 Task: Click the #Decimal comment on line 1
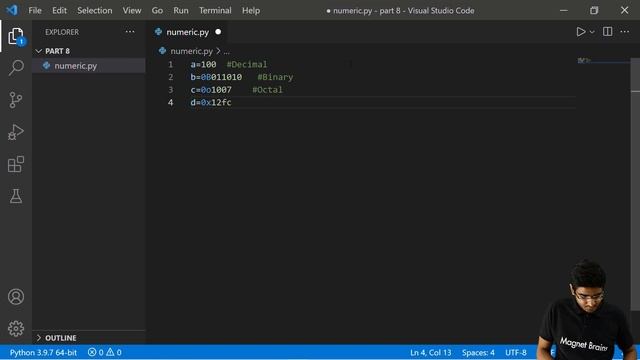247,64
